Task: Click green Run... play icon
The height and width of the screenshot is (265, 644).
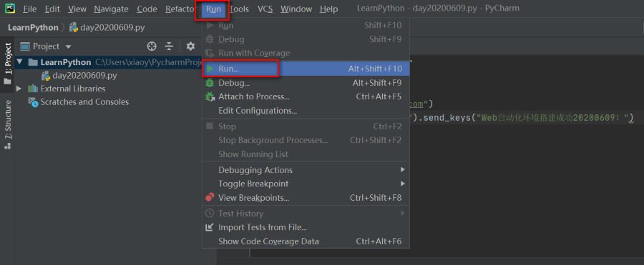Action: point(210,69)
